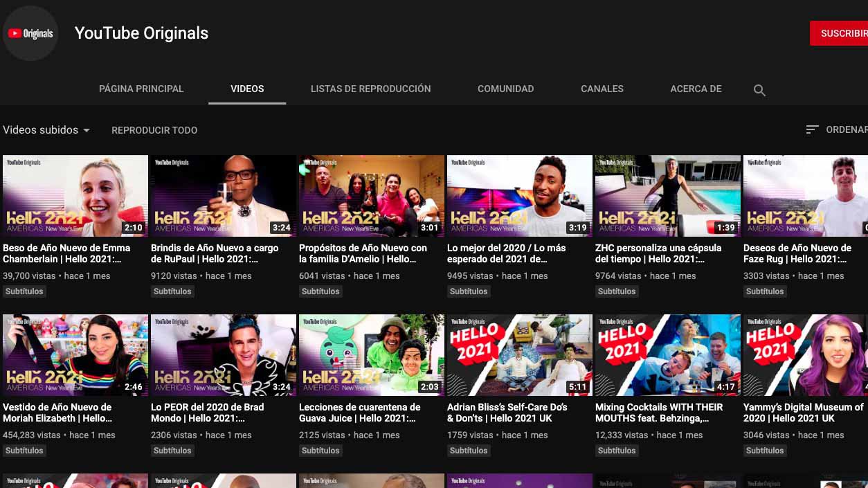Click the 2:10 duration badge
The width and height of the screenshot is (868, 488).
click(x=133, y=228)
